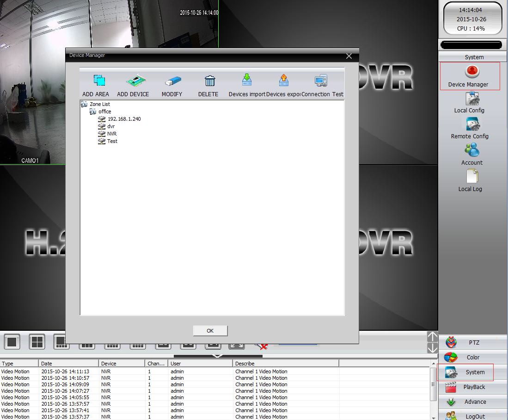Viewport: 508px width, 420px height.
Task: Switch to the eight-view layout
Action: point(60,342)
